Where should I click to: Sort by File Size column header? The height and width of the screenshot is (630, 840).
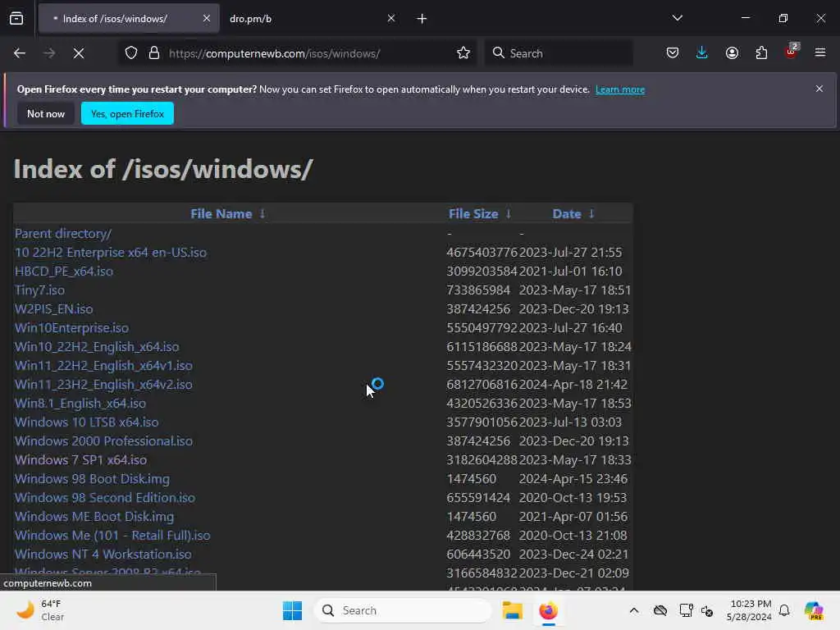point(473,214)
